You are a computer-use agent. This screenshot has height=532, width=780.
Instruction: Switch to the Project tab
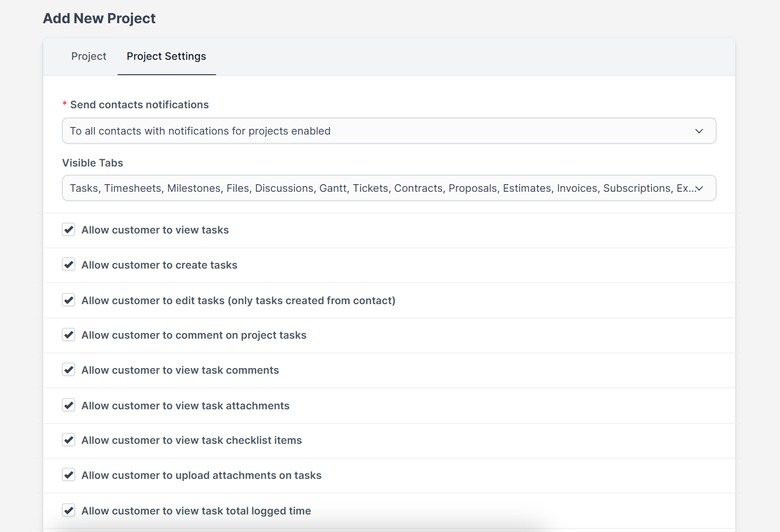89,56
